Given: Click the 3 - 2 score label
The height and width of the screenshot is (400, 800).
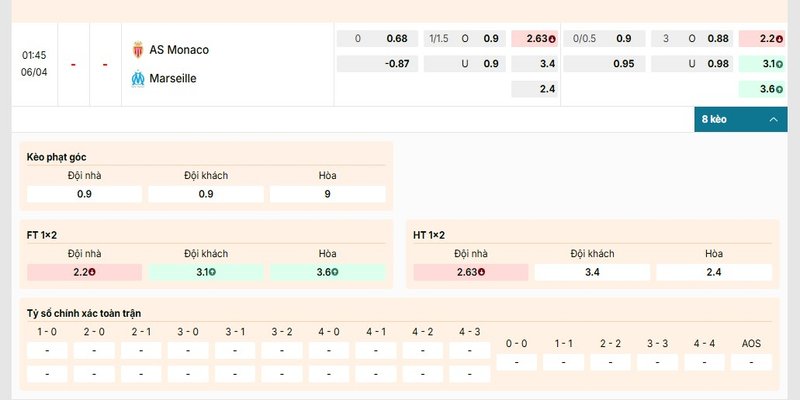Looking at the screenshot, I should [x=282, y=332].
